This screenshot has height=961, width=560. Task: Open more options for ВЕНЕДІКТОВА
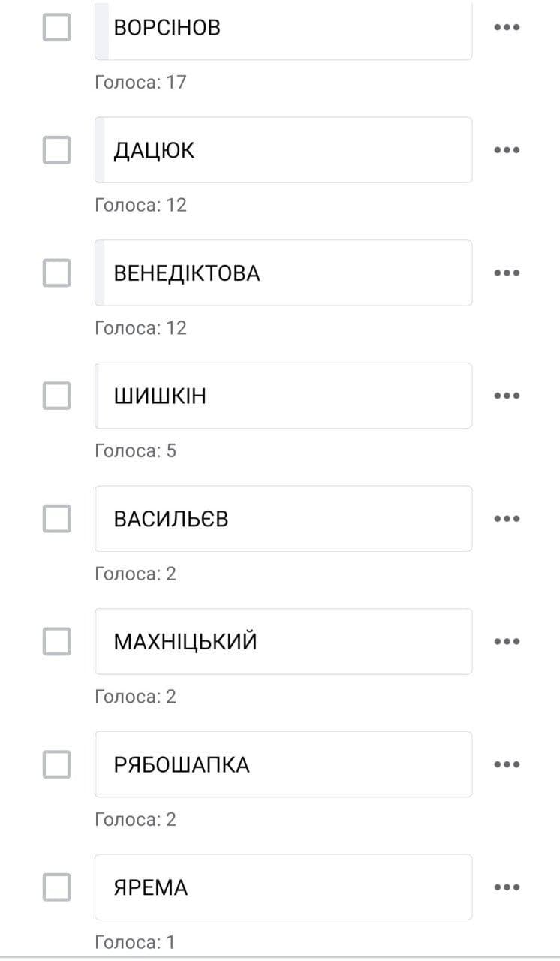[x=507, y=273]
